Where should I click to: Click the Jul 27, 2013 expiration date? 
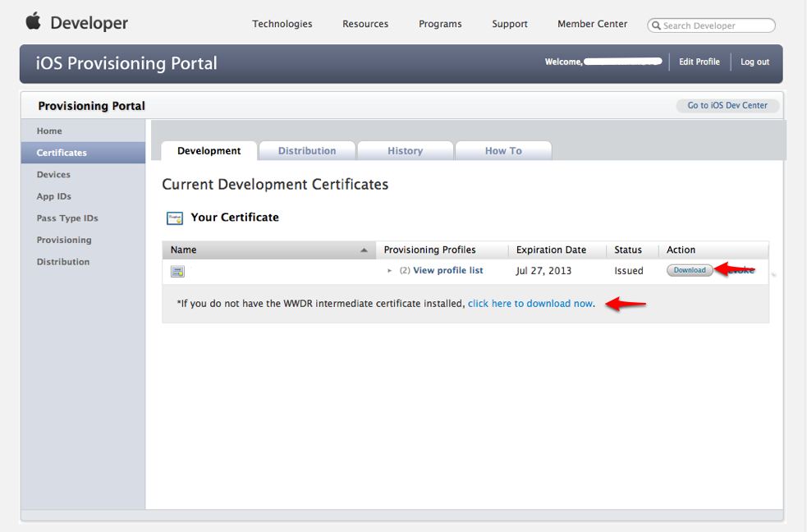[x=543, y=271]
